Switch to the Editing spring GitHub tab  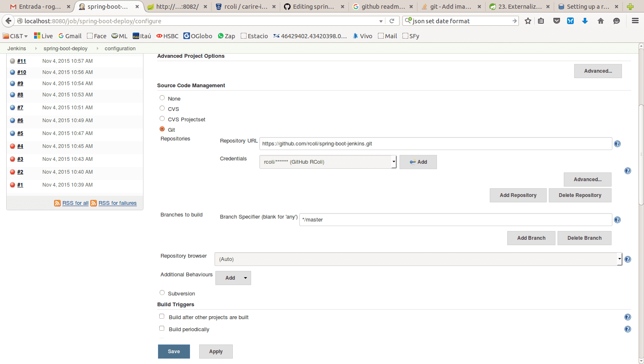coord(314,7)
